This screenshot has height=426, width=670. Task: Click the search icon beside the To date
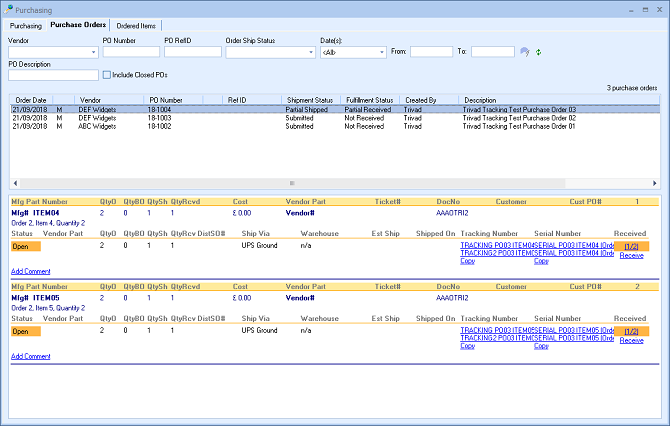pos(525,52)
